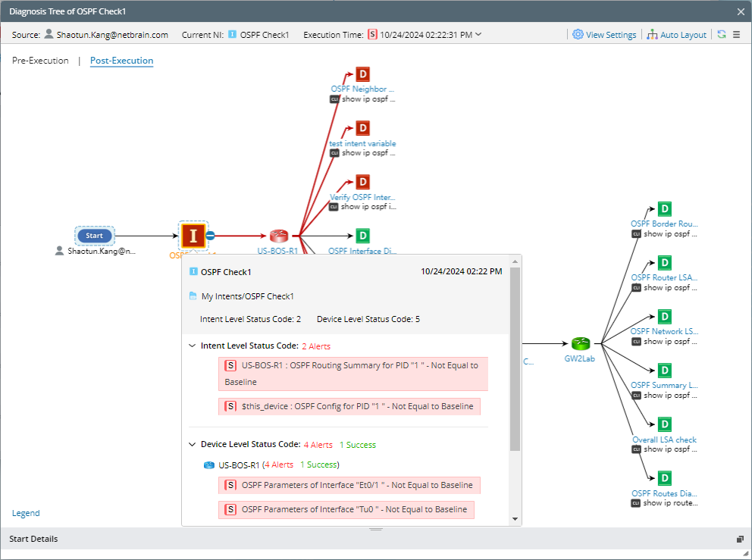The image size is (752, 560).
Task: Click the Current NI OSPF Check1 icon
Action: point(232,34)
